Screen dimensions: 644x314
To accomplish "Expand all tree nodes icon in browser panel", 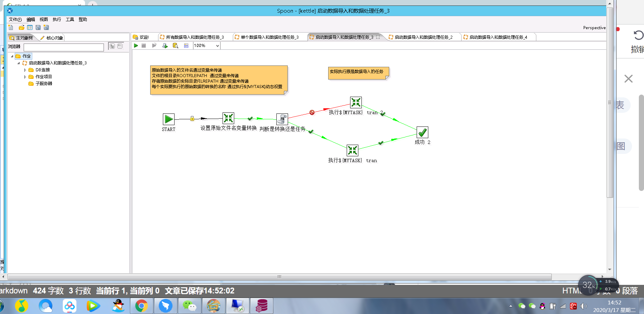I will pyautogui.click(x=112, y=46).
